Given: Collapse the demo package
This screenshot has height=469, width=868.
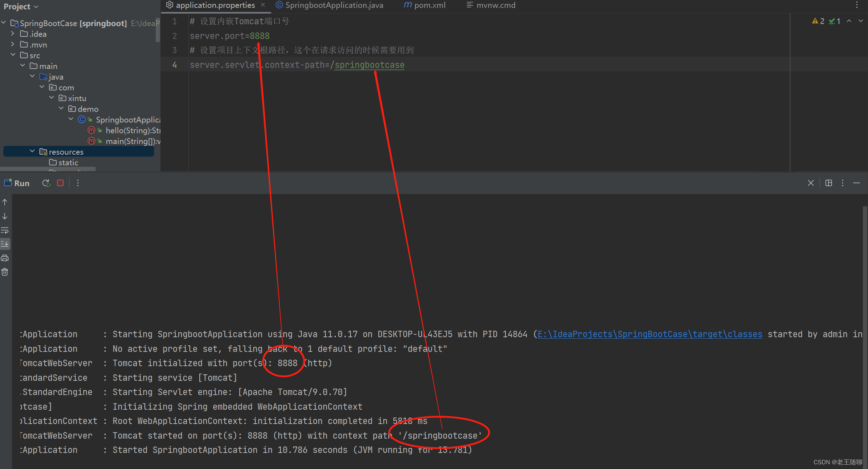Looking at the screenshot, I should click(61, 109).
